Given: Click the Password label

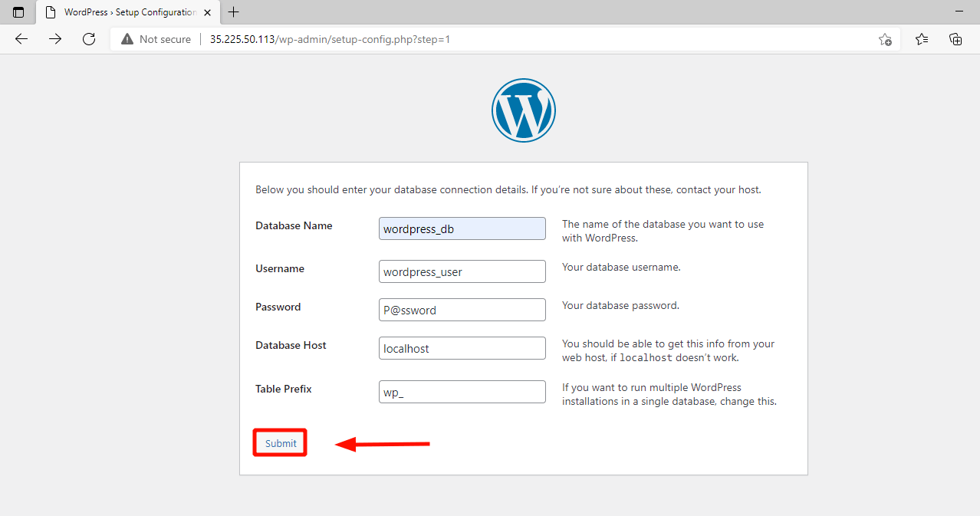Looking at the screenshot, I should pyautogui.click(x=278, y=307).
